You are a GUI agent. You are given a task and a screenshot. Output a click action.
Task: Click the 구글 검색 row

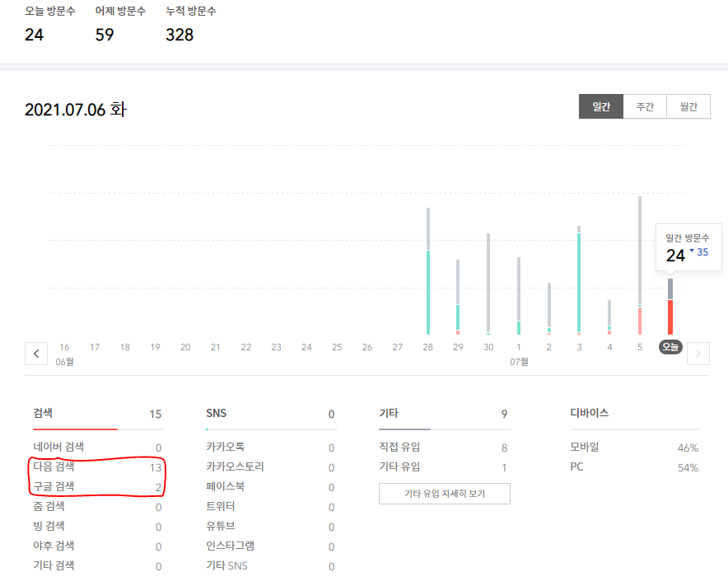click(x=98, y=486)
